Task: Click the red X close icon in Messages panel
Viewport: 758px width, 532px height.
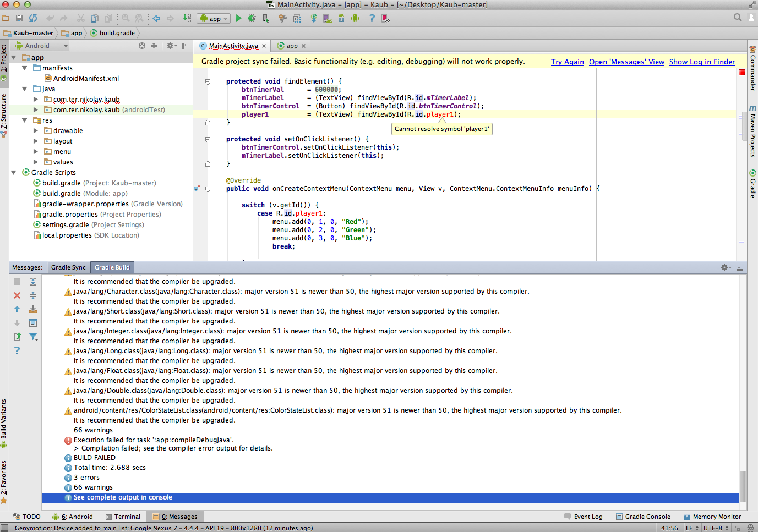Action: tap(17, 295)
